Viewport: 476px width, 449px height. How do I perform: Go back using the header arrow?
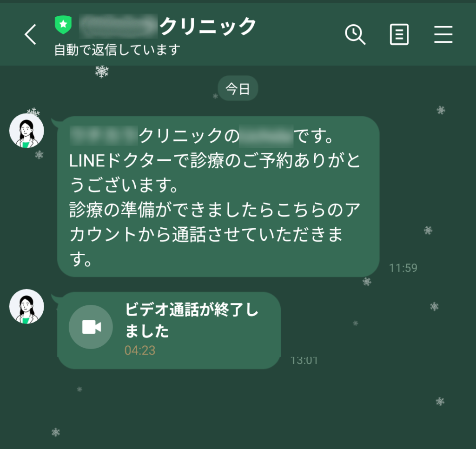pos(31,34)
